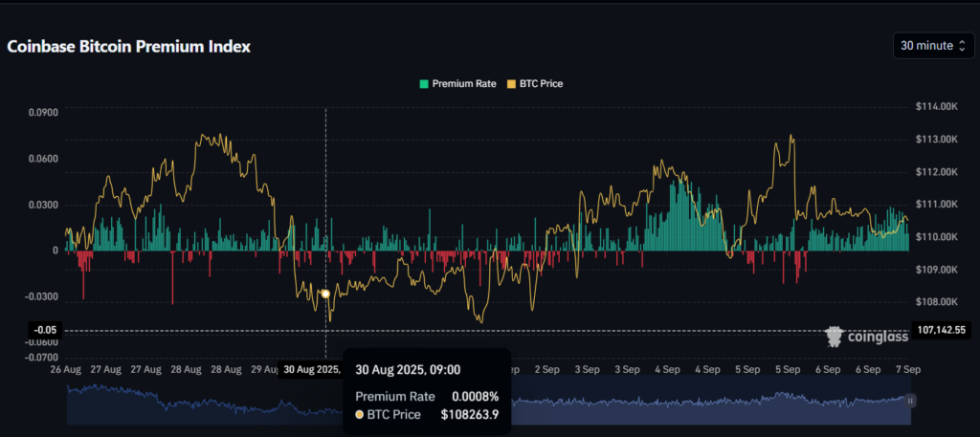Viewport: 980px width, 437px height.
Task: Click the 0.0600 left axis label
Action: (43, 159)
